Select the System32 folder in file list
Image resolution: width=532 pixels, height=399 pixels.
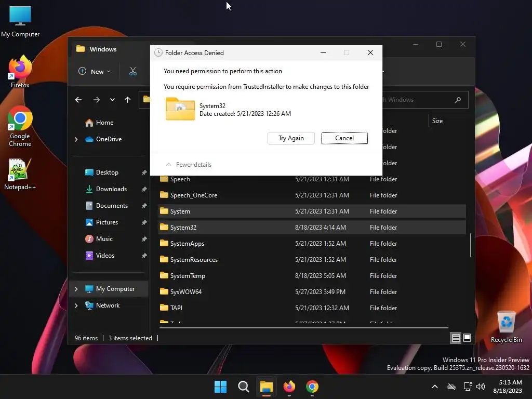312,228
